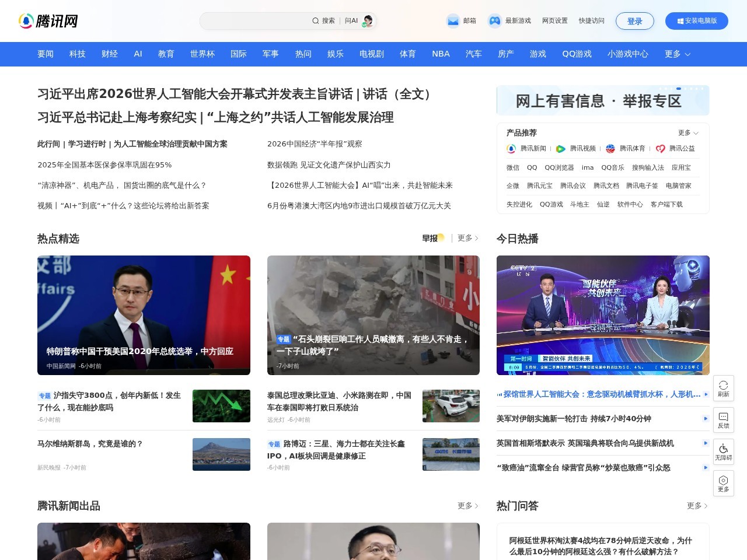Open the 沪指失守3800点 stock chart thumbnail

pos(221,406)
